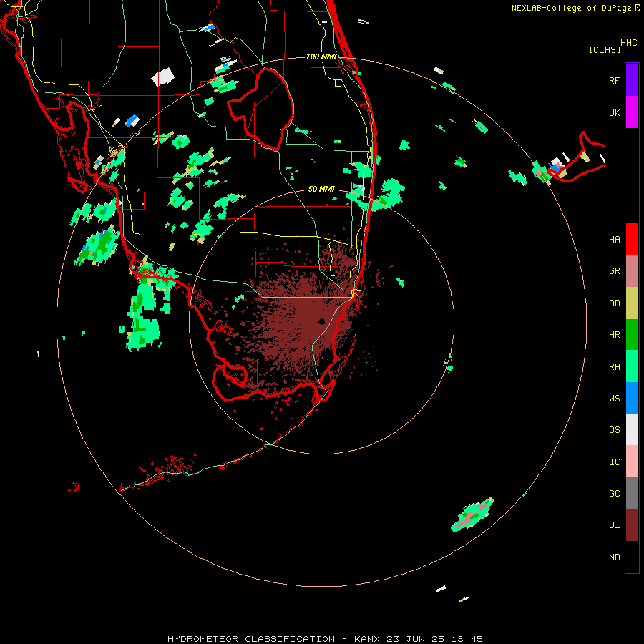Click the 23 JUN 25 date stamp
The width and height of the screenshot is (644, 644).
[x=415, y=639]
